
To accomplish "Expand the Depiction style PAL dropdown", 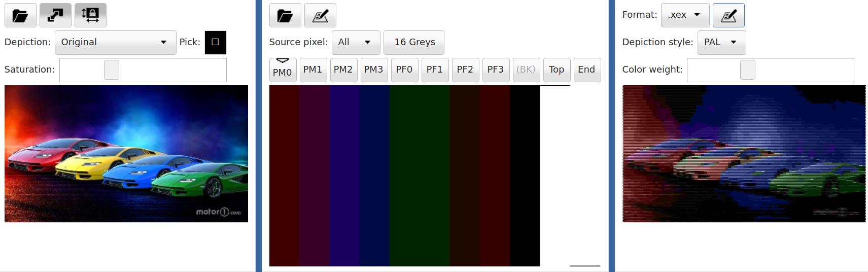I will click(x=721, y=42).
